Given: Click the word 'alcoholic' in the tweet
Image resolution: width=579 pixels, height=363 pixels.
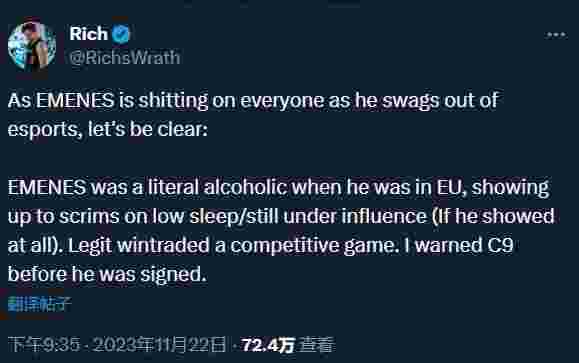Looking at the screenshot, I should (x=245, y=187).
